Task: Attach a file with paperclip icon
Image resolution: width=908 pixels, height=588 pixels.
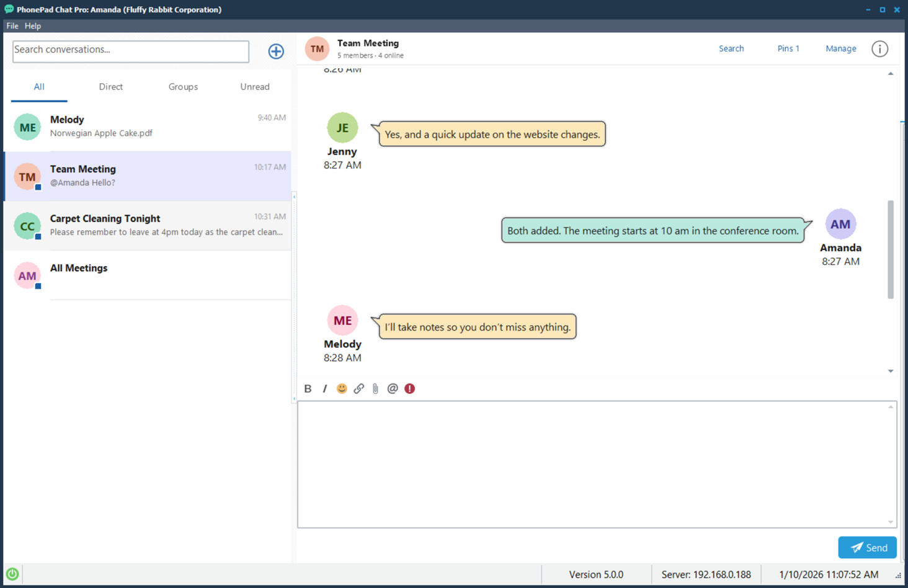Action: [375, 388]
